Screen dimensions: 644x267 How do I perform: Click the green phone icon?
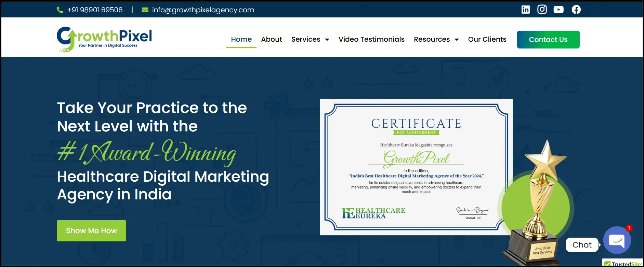coord(60,10)
